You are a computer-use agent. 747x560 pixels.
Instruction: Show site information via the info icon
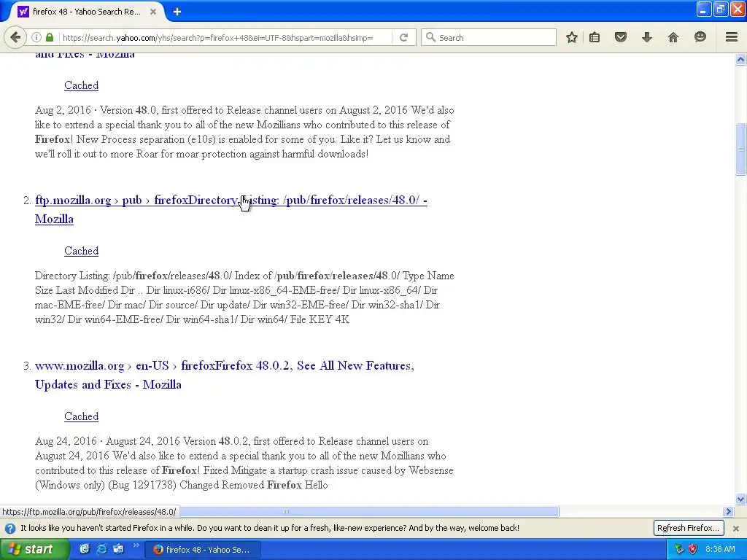tap(36, 37)
